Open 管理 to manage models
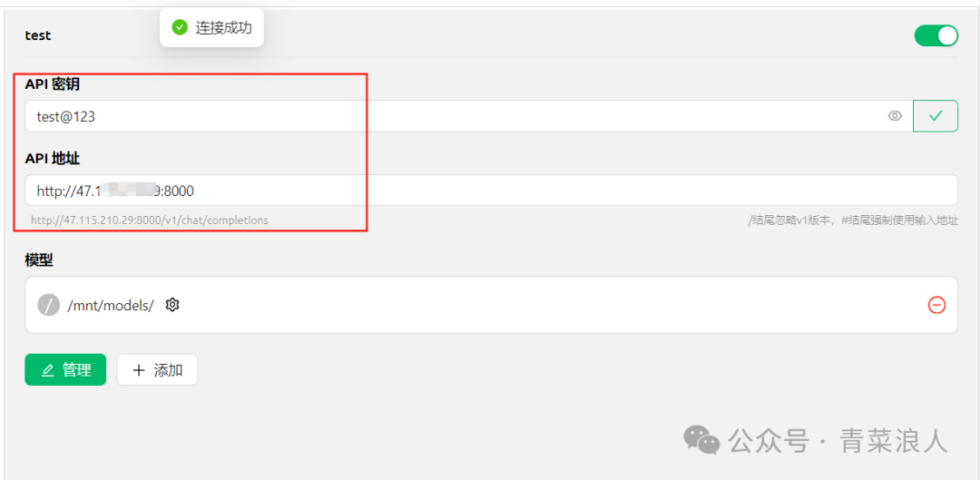980x480 pixels. click(65, 370)
